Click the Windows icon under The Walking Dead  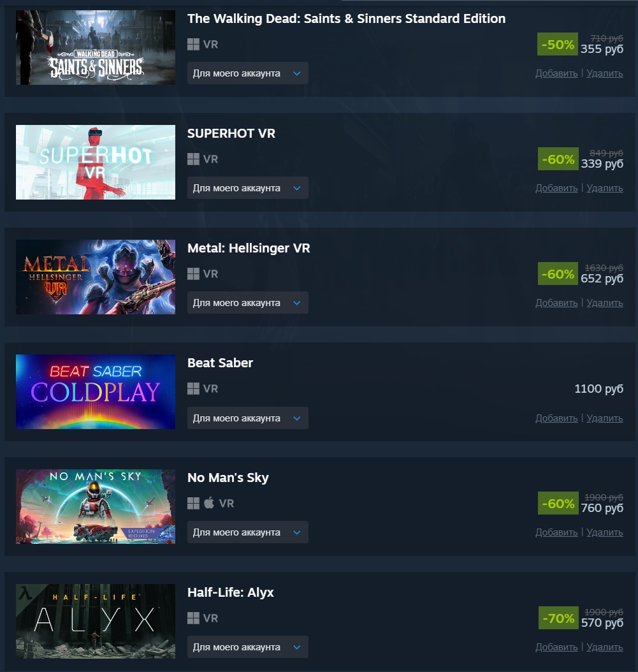193,44
